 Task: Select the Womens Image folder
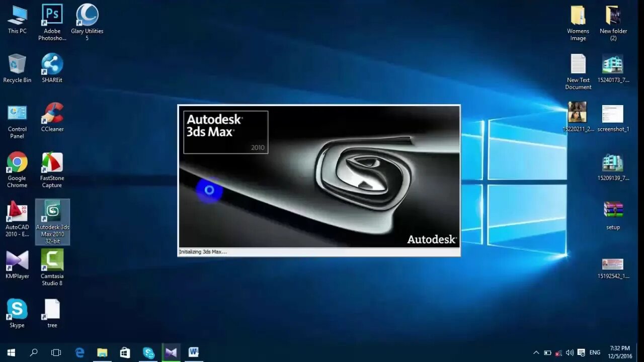tap(578, 23)
